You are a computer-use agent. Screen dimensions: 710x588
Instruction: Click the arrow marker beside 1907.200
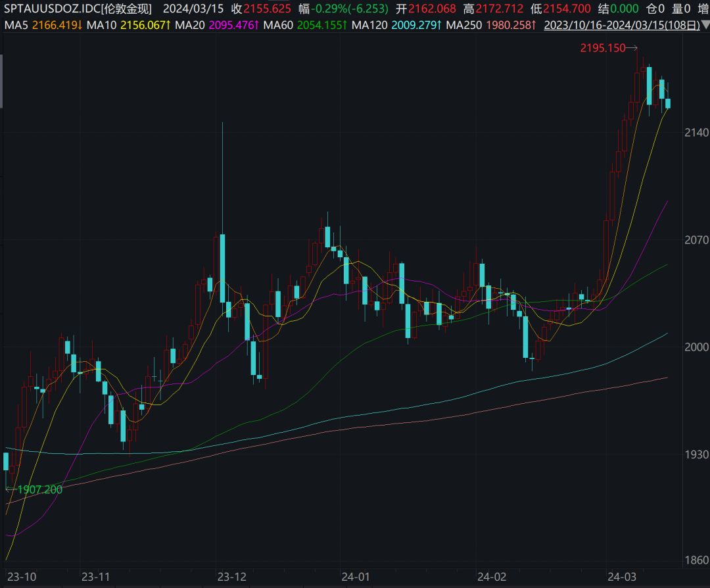point(11,489)
